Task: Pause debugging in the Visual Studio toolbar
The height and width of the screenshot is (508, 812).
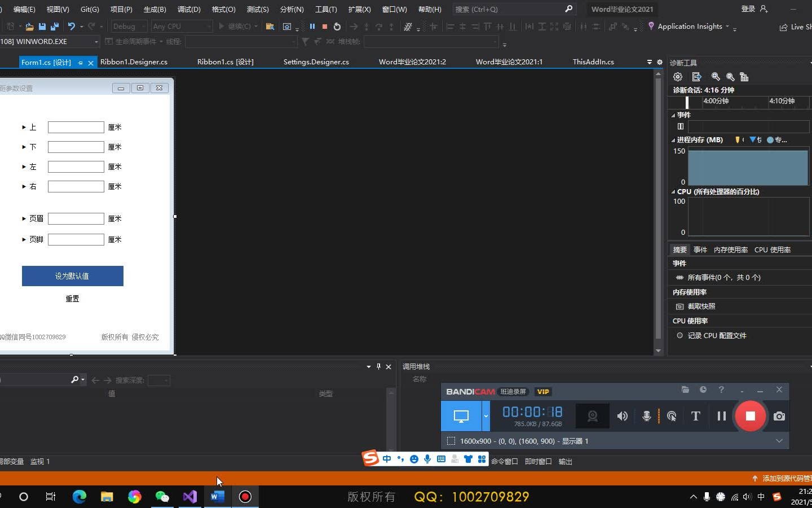Action: click(x=313, y=27)
